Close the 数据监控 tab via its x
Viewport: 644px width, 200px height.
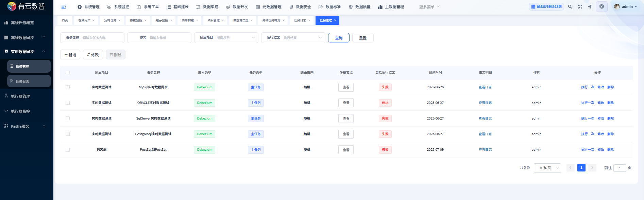[x=145, y=20]
